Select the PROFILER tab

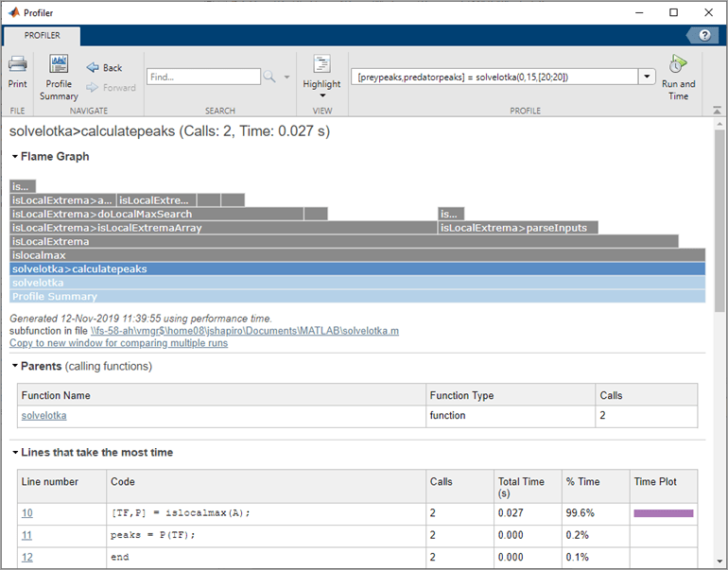pos(42,36)
